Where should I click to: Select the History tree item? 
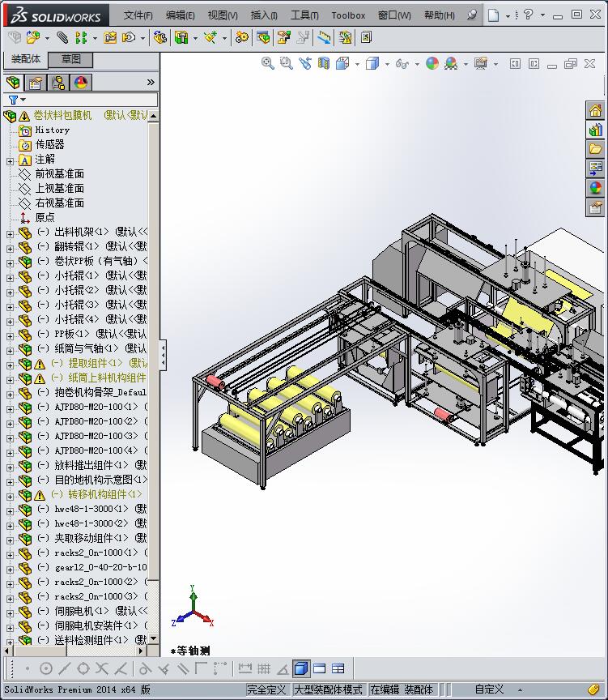pyautogui.click(x=52, y=130)
